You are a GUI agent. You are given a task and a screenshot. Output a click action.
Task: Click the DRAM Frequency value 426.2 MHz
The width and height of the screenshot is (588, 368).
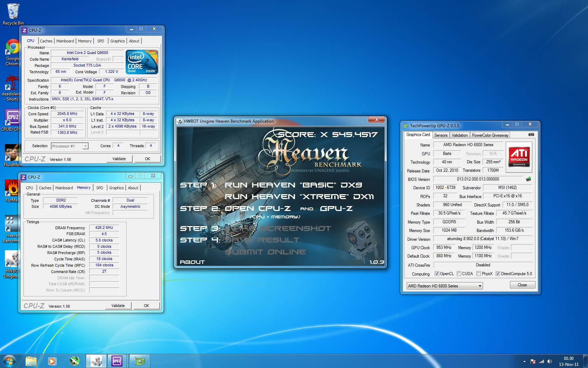(x=104, y=227)
